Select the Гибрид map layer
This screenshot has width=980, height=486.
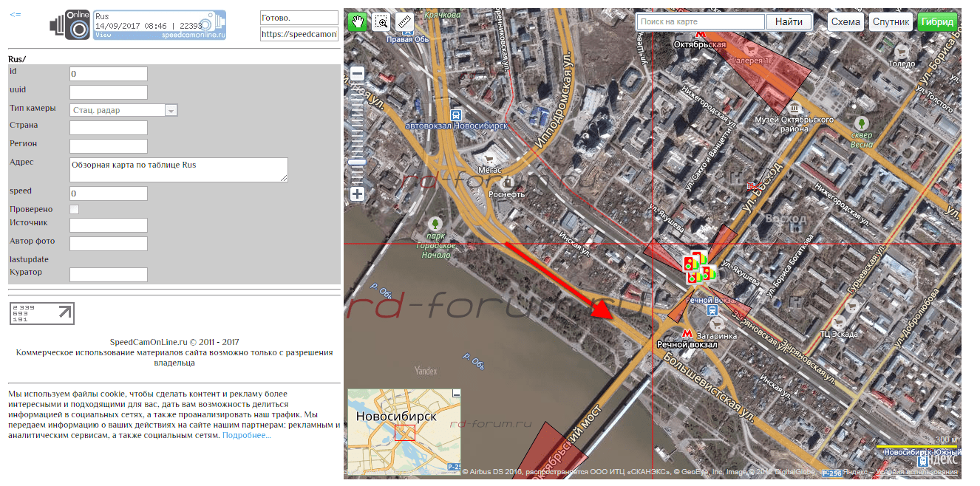937,22
